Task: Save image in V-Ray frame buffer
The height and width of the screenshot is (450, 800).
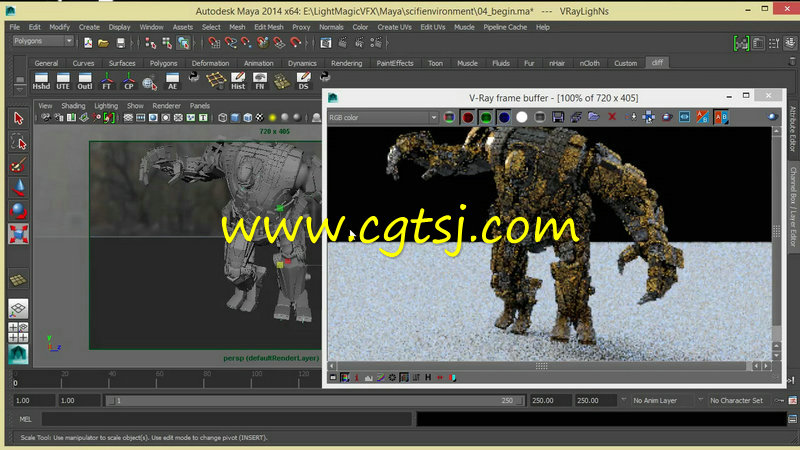Action: pos(558,117)
